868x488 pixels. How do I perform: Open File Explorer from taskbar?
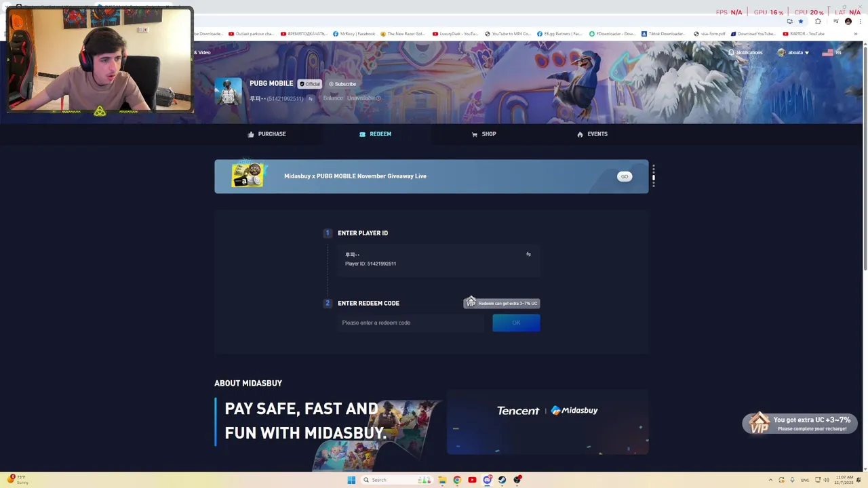tap(442, 480)
